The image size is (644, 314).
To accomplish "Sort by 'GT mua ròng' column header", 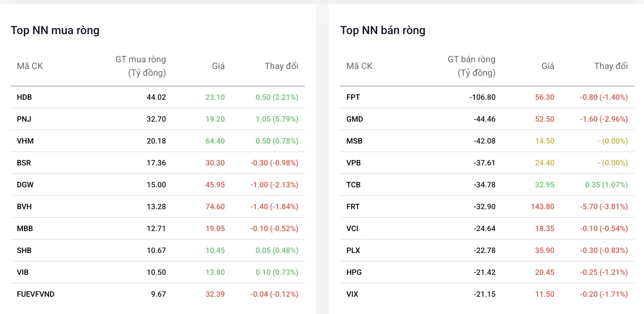I will coord(141,66).
